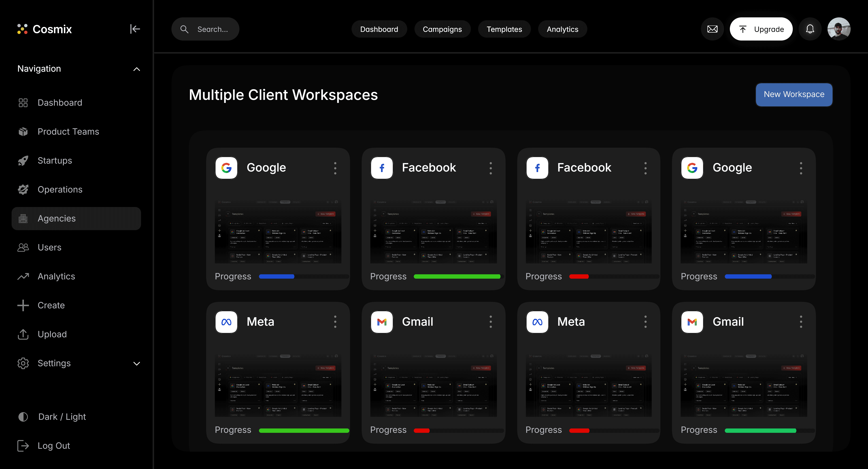The height and width of the screenshot is (469, 868).
Task: Open three-dot menu on first Gmail card
Action: click(490, 322)
